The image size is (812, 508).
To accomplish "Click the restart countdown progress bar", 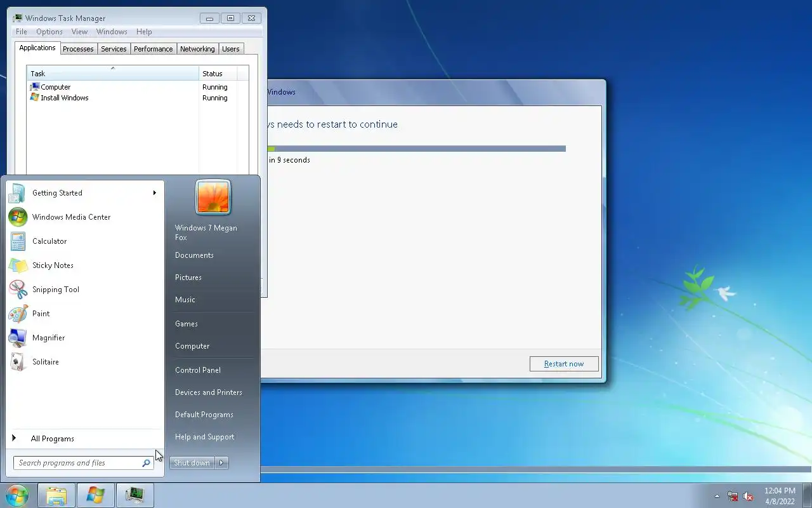I will [x=416, y=149].
